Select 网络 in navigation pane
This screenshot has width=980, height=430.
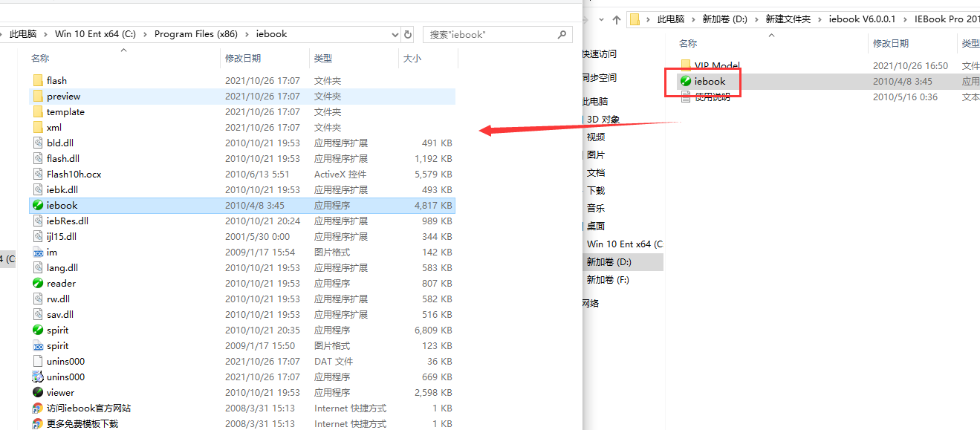[x=591, y=303]
